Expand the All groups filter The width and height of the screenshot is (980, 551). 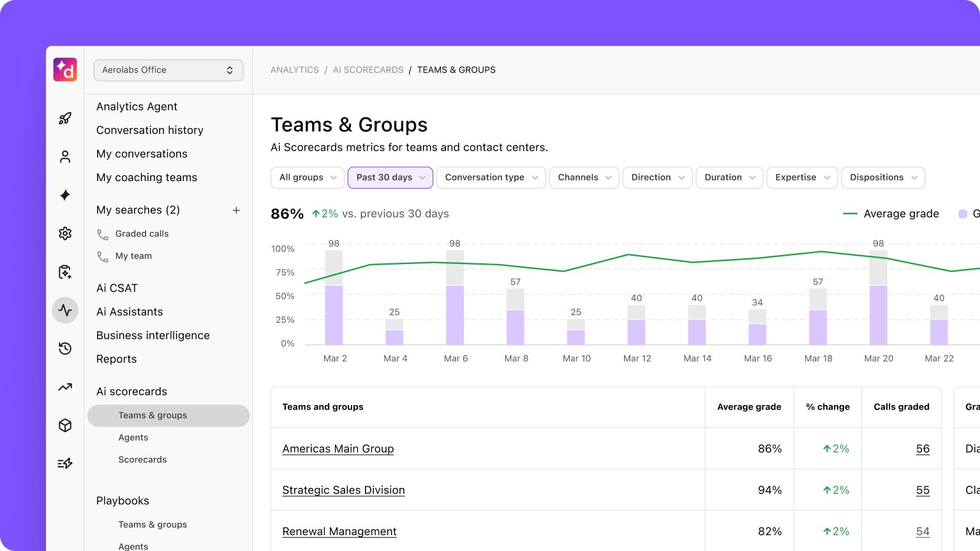pyautogui.click(x=308, y=177)
